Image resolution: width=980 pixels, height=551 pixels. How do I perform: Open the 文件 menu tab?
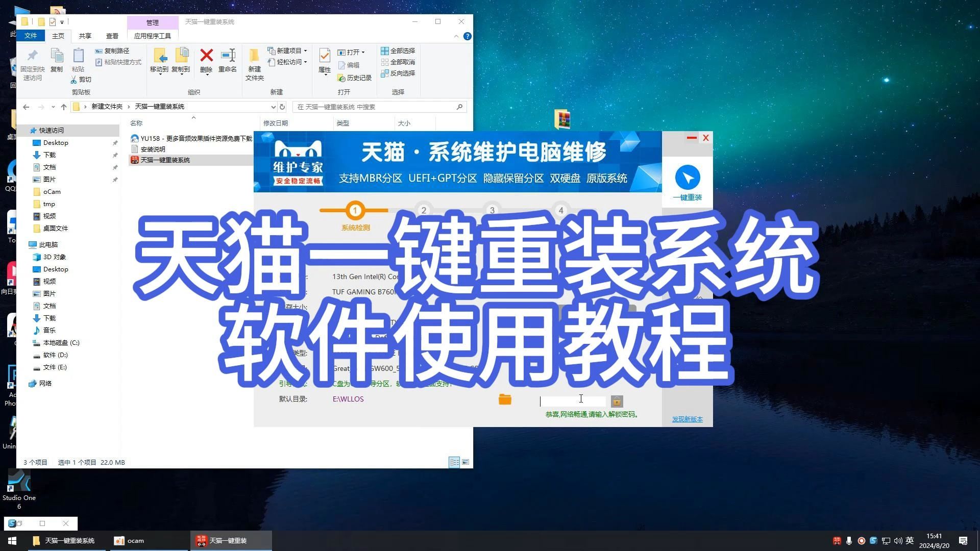click(x=31, y=36)
